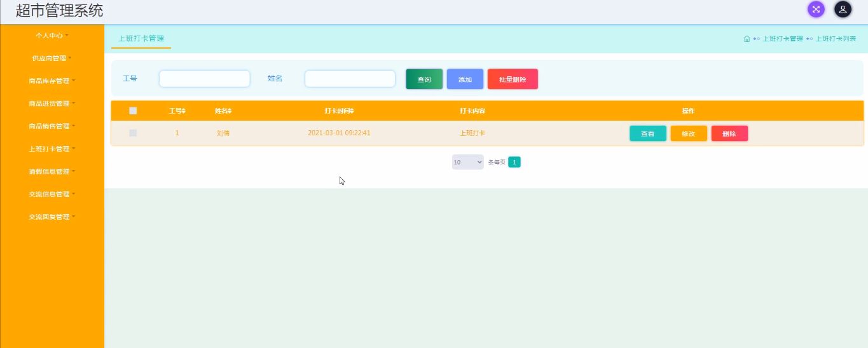
Task: Click the 上班打卡列表 breadcrumb link
Action: [836, 39]
